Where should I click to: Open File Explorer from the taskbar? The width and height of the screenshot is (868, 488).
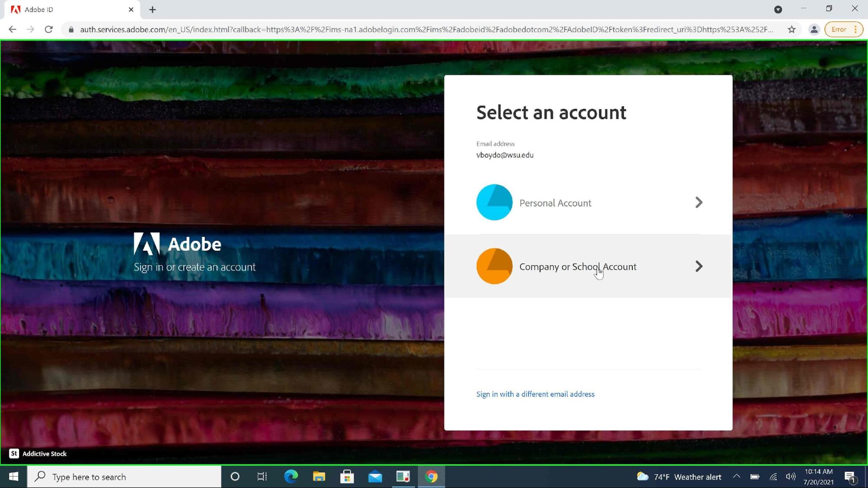coord(319,476)
